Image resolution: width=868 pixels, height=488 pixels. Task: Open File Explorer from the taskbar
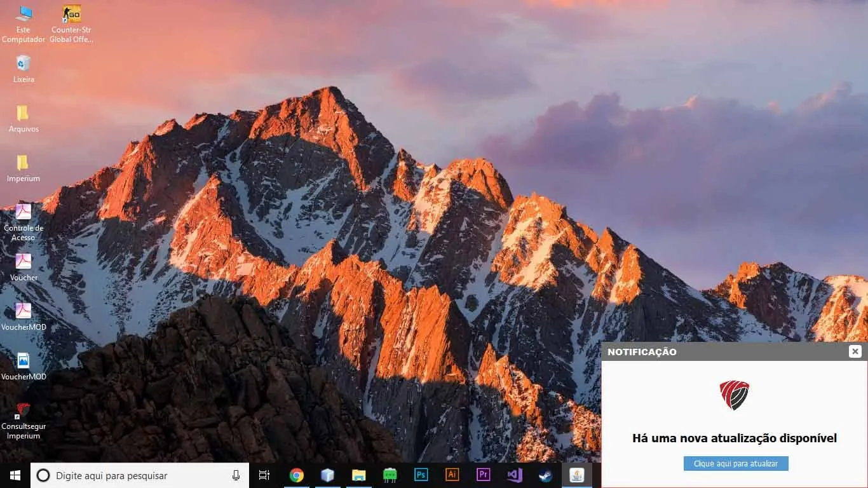pyautogui.click(x=359, y=475)
